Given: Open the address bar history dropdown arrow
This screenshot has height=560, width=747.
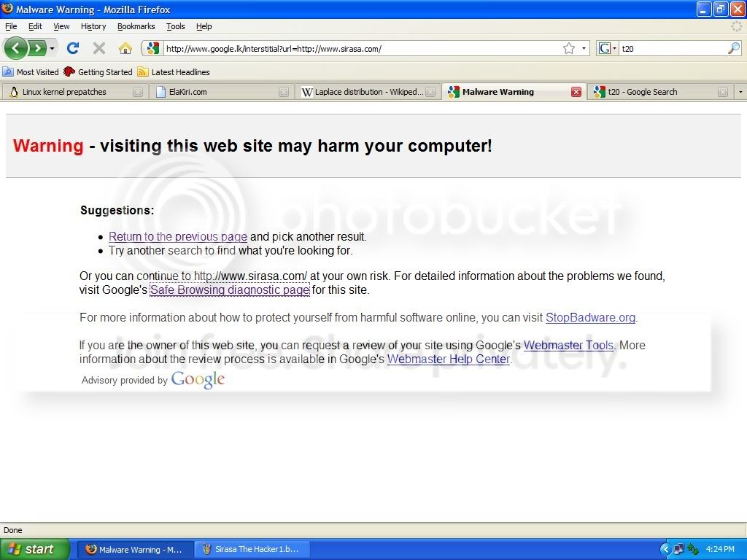Looking at the screenshot, I should [x=584, y=48].
